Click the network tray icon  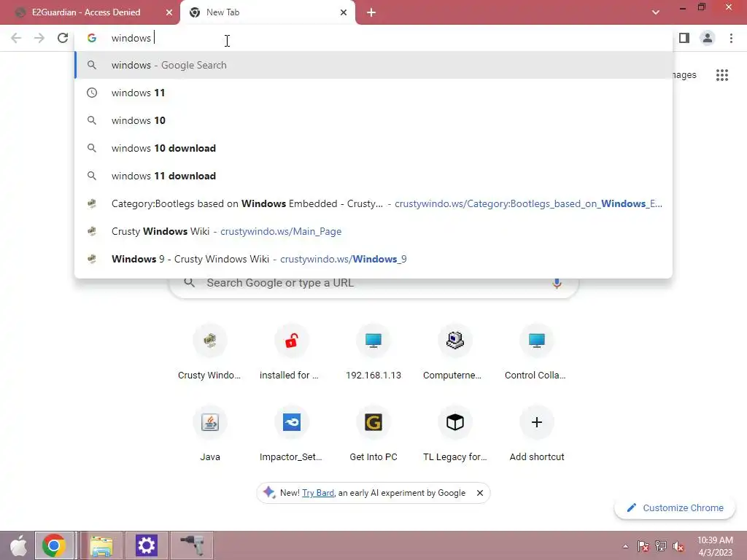[x=660, y=546]
